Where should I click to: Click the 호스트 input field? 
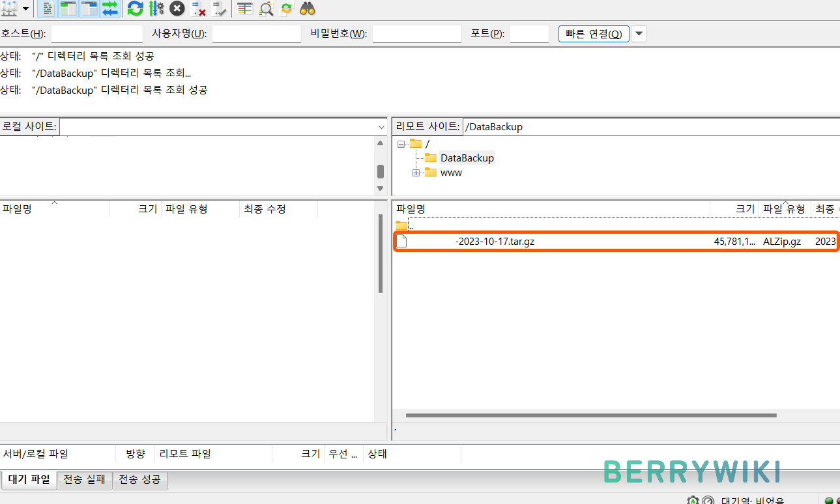pyautogui.click(x=96, y=34)
